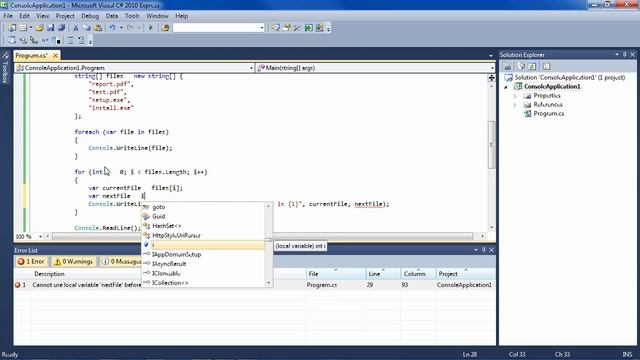The width and height of the screenshot is (640, 360).
Task: Click the Cut toolbar icon
Action: (76, 28)
